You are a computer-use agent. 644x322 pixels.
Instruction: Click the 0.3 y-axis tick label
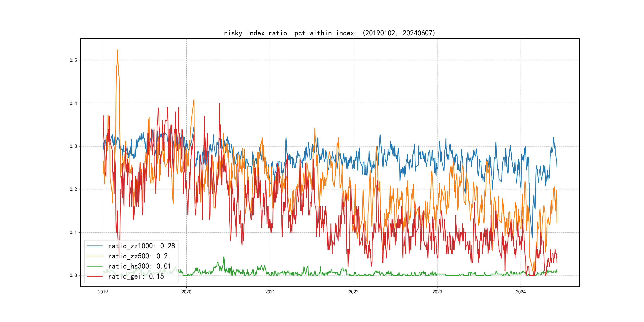pos(73,146)
